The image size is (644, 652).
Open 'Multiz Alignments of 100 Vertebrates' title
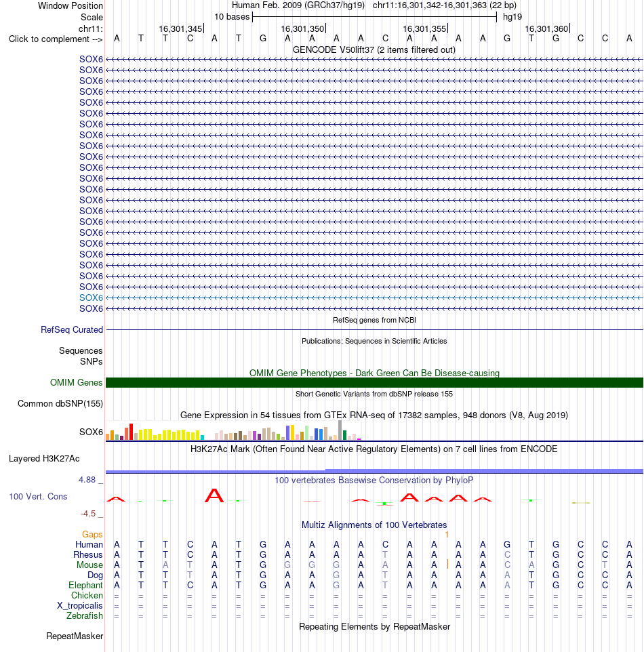pyautogui.click(x=374, y=525)
